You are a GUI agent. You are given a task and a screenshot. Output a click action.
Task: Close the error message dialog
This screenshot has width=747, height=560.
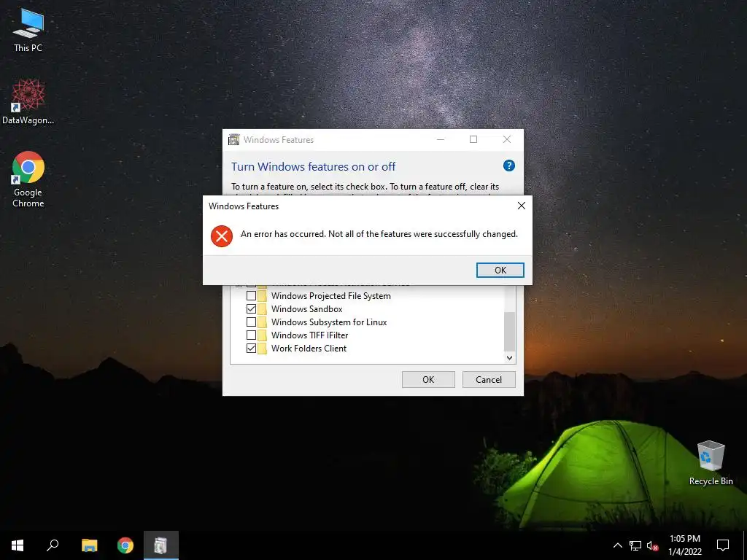tap(522, 206)
